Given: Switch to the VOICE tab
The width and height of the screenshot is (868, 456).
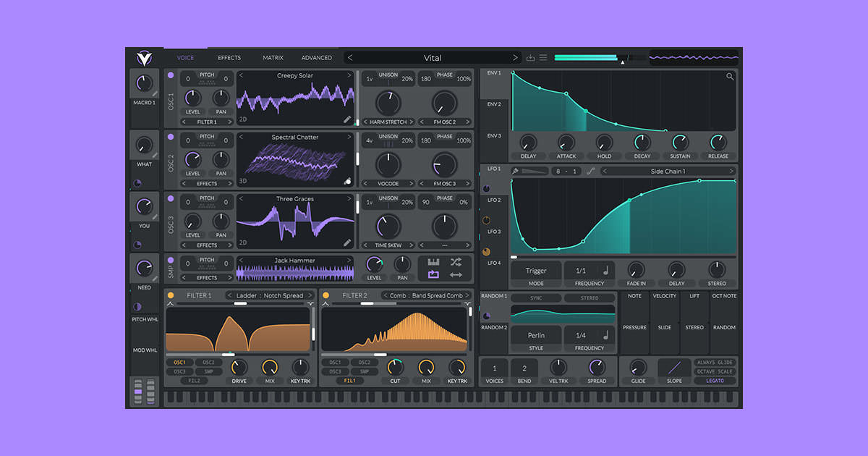Looking at the screenshot, I should [186, 58].
